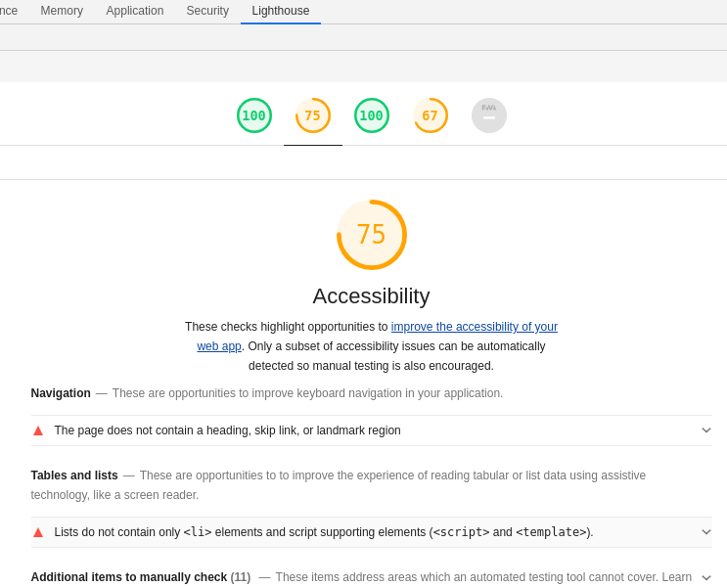
Task: Toggle 'Lists do not contain only' audit row
Action: coord(323,532)
